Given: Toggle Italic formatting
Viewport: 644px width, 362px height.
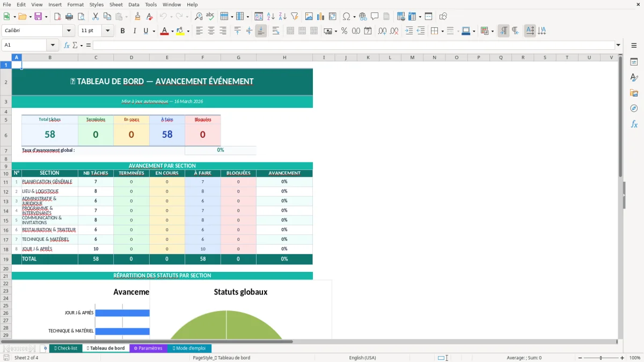Looking at the screenshot, I should 134,31.
